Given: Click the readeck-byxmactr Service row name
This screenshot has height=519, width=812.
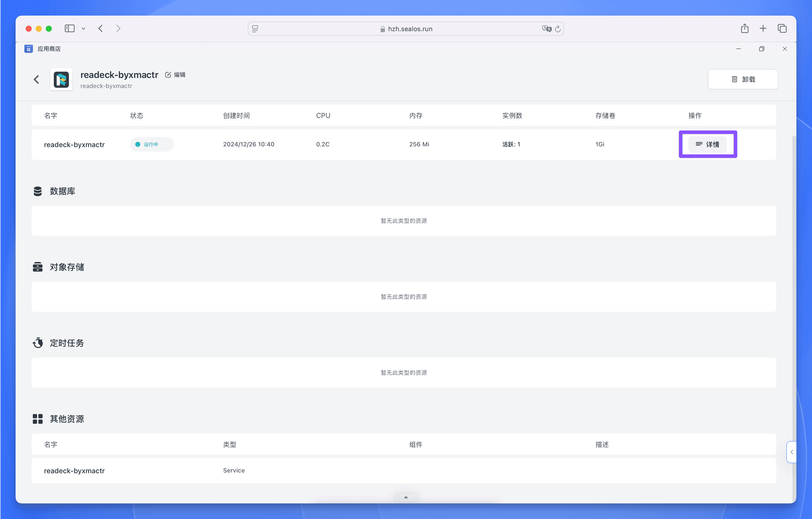Looking at the screenshot, I should coord(74,471).
